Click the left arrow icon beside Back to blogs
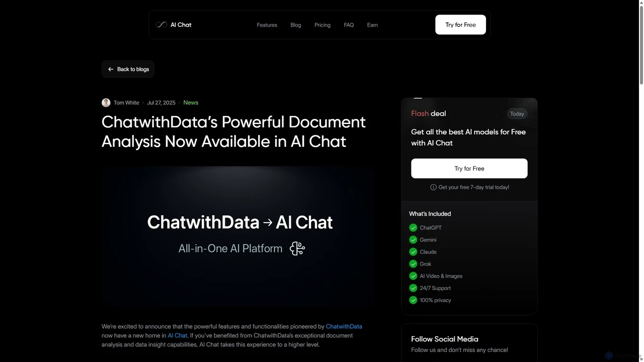The image size is (644, 362). coord(111,69)
